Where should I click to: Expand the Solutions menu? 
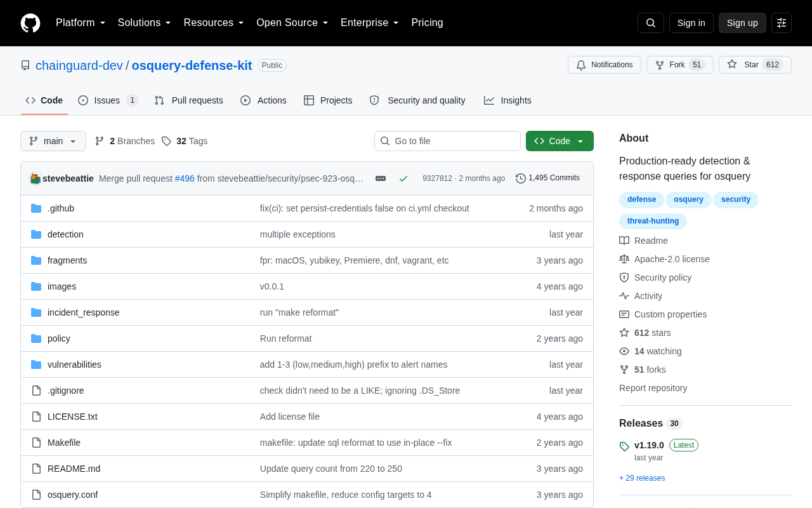tap(144, 23)
